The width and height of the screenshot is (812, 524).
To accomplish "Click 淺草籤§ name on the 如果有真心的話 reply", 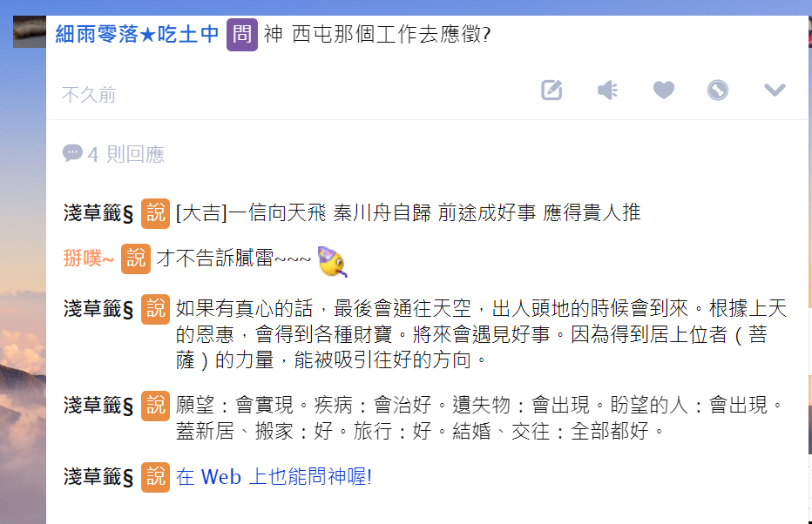I will point(98,309).
